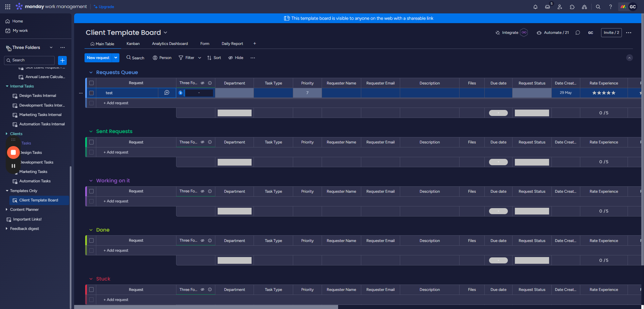This screenshot has height=309, width=644.
Task: Collapse the Sent Requests group
Action: pyautogui.click(x=91, y=131)
